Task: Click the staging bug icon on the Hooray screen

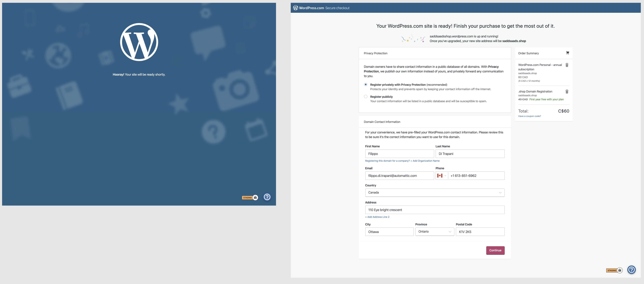Action: coord(255,198)
